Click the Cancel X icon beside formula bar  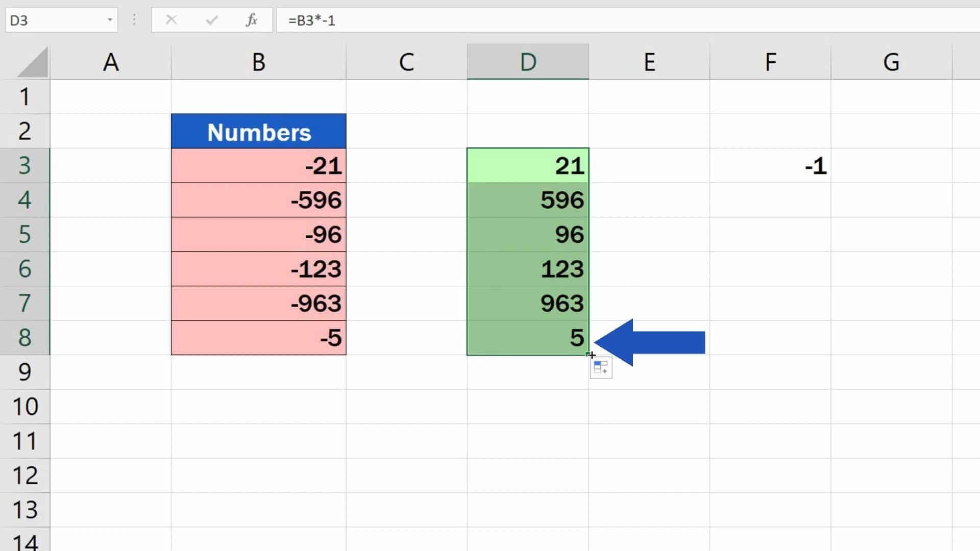pos(172,20)
